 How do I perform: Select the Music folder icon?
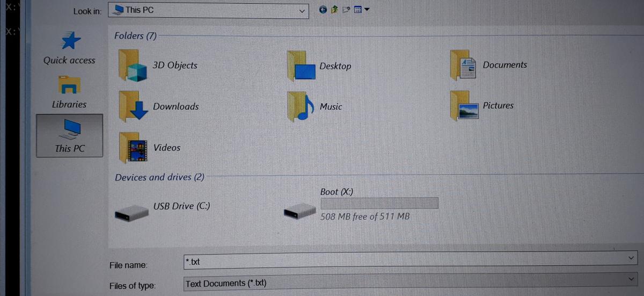click(301, 106)
